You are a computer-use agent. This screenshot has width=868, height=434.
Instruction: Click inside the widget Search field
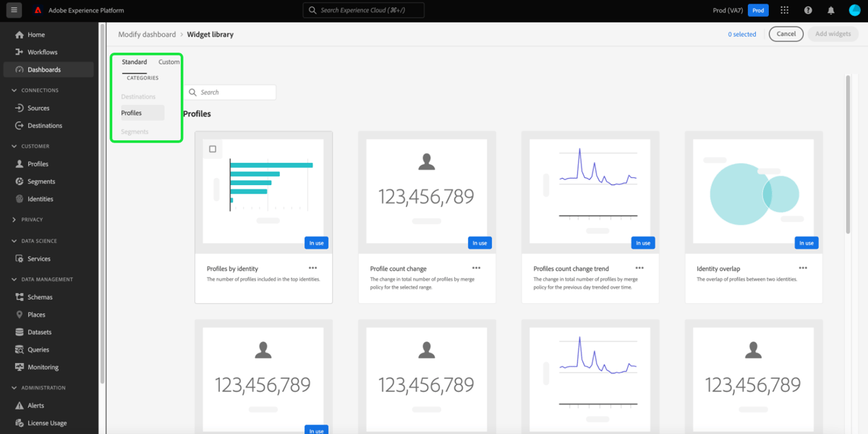click(231, 92)
